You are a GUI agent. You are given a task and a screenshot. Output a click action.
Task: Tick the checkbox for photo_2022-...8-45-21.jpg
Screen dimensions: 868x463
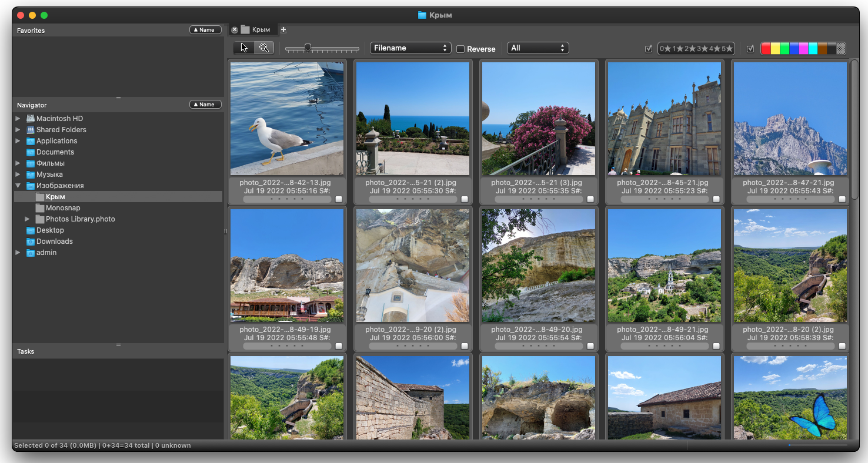(716, 199)
